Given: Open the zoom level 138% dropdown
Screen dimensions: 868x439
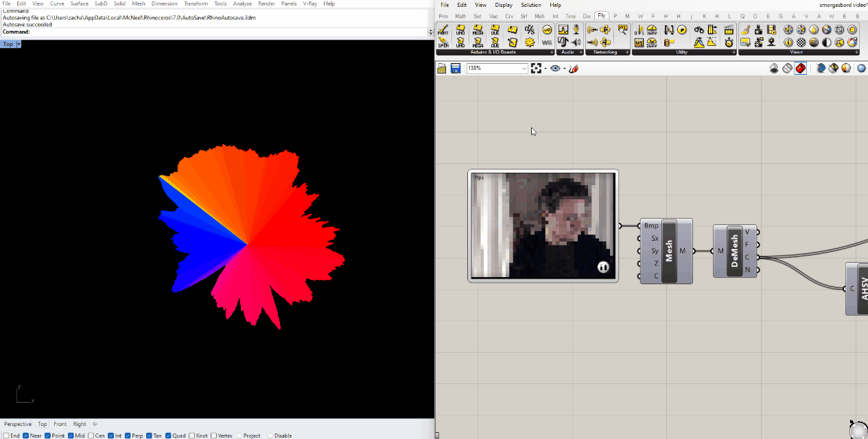Looking at the screenshot, I should click(524, 69).
